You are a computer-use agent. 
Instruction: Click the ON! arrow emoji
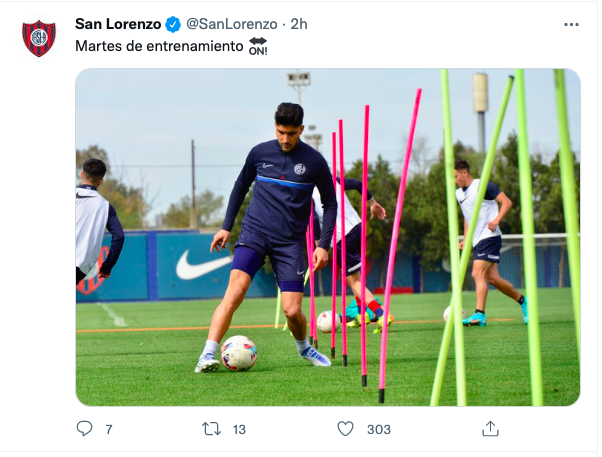point(258,46)
